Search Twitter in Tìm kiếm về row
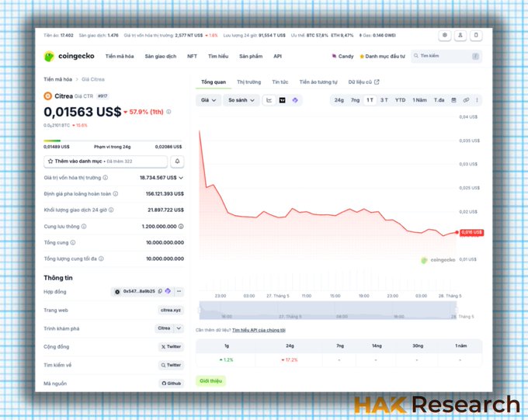The height and width of the screenshot is (420, 528). pos(171,366)
